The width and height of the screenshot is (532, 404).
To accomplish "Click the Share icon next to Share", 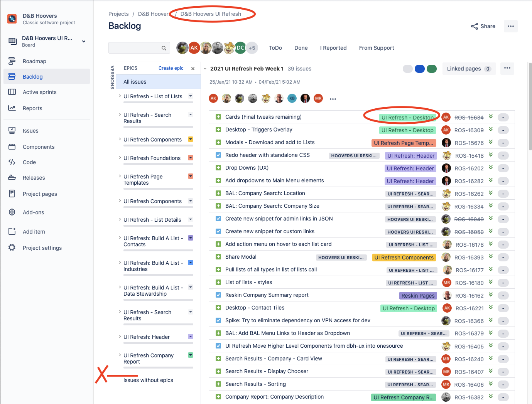I will point(475,26).
